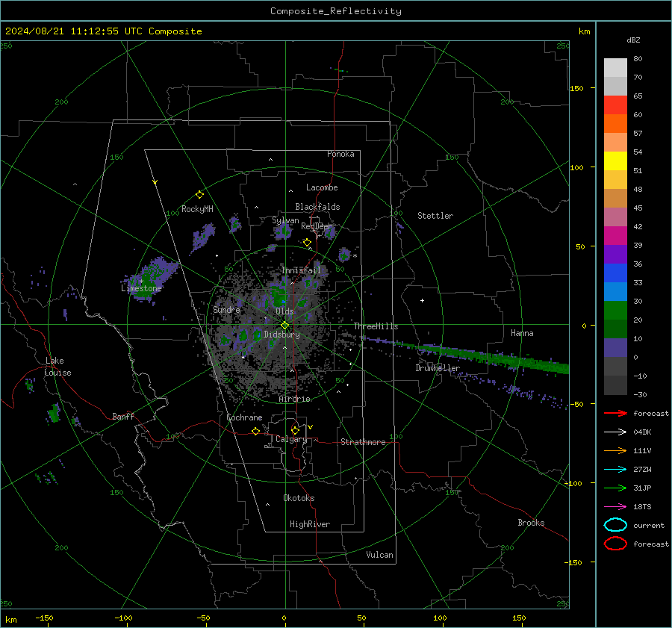Screen dimensions: 672x628
Task: Click the green radar echo streak near Drumheller
Action: point(467,354)
